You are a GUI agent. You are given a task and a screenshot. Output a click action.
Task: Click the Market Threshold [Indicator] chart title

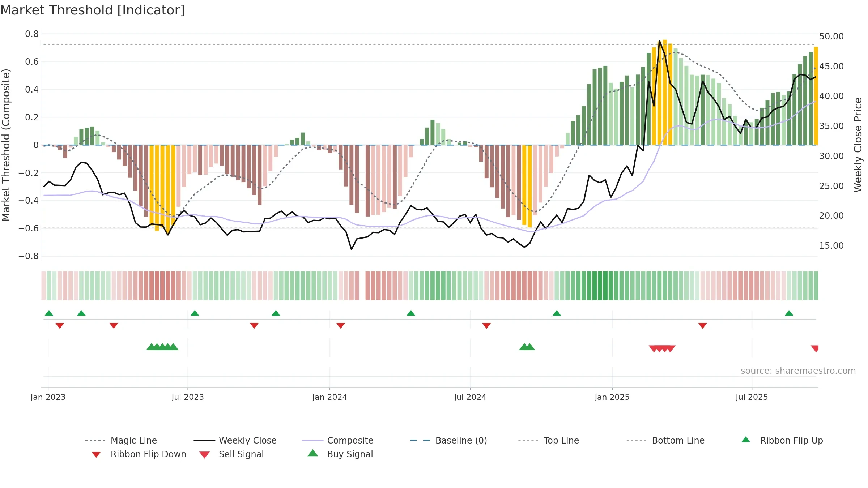tap(93, 10)
